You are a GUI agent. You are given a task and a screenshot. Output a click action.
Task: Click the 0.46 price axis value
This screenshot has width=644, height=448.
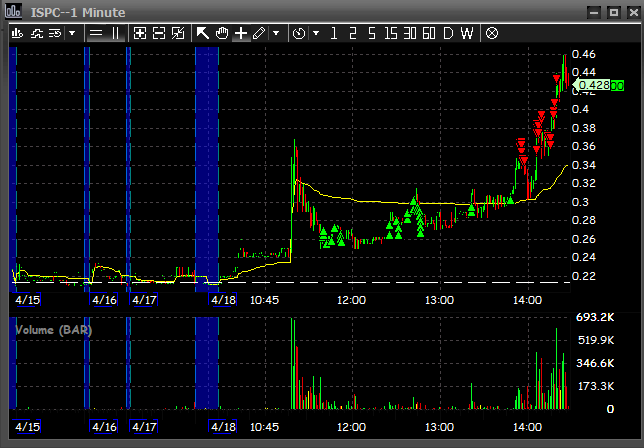584,54
